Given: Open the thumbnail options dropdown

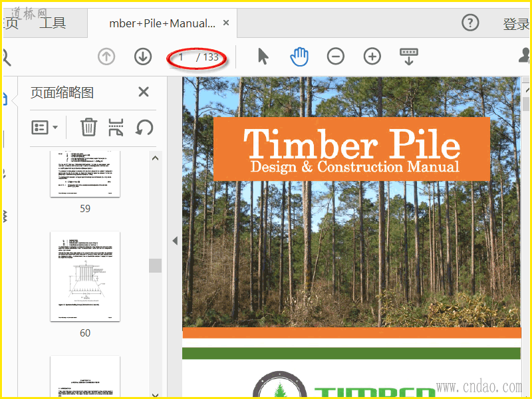Looking at the screenshot, I should click(45, 128).
